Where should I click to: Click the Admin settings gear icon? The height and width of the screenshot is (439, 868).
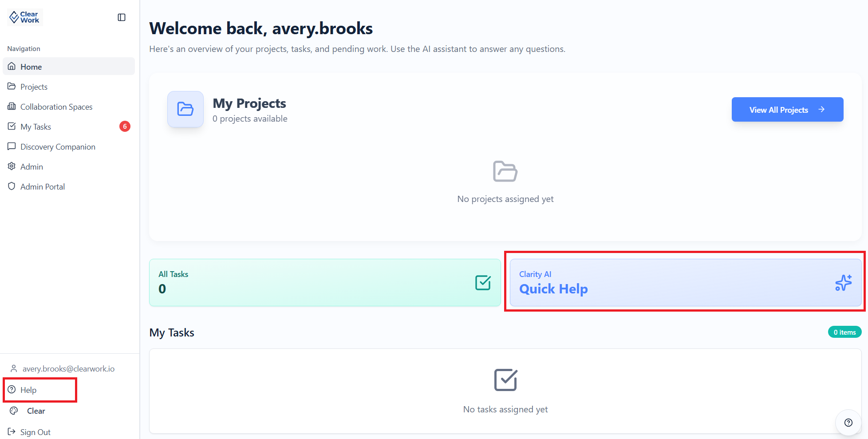tap(12, 166)
